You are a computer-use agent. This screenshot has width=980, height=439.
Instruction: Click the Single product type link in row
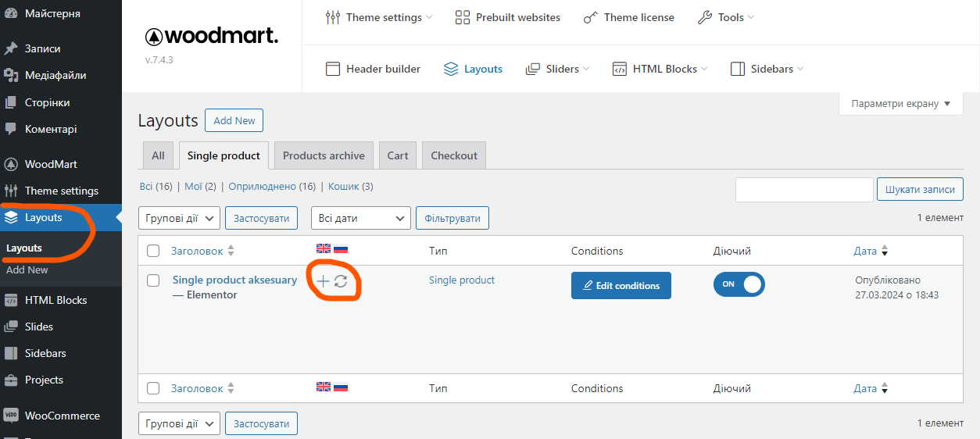pos(462,280)
